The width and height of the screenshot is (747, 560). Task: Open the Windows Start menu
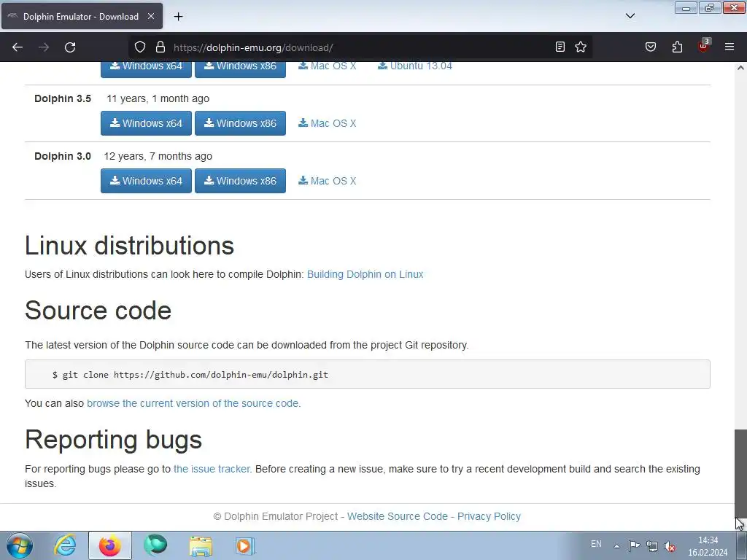pyautogui.click(x=20, y=545)
